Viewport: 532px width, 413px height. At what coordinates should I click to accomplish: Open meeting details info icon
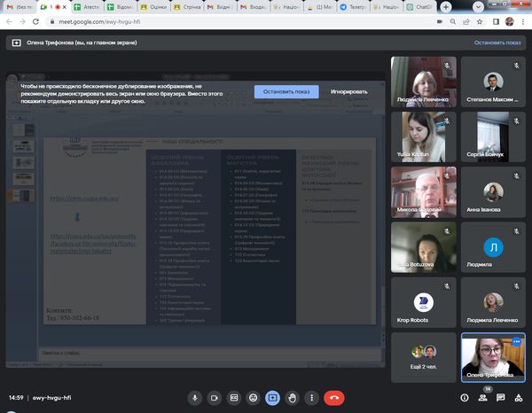pos(465,398)
